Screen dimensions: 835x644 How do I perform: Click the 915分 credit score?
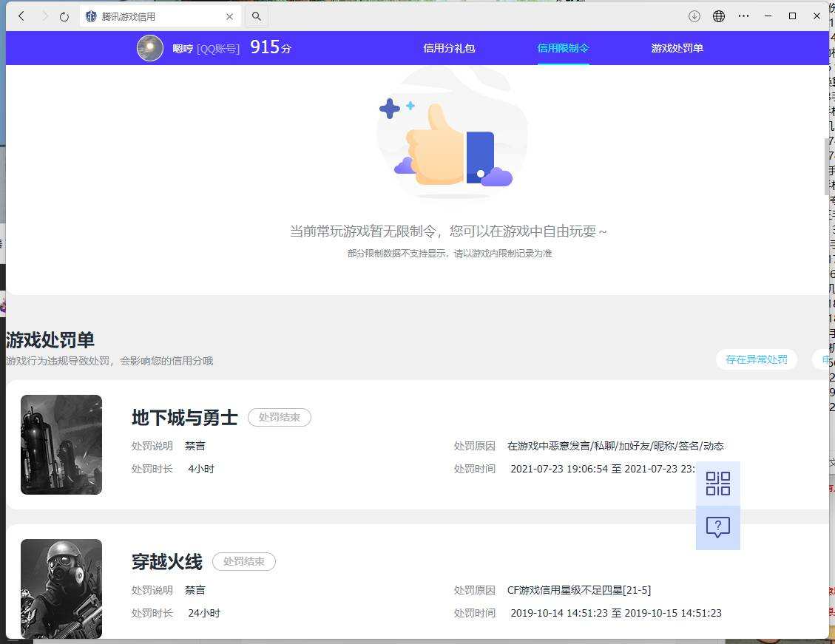coord(271,47)
